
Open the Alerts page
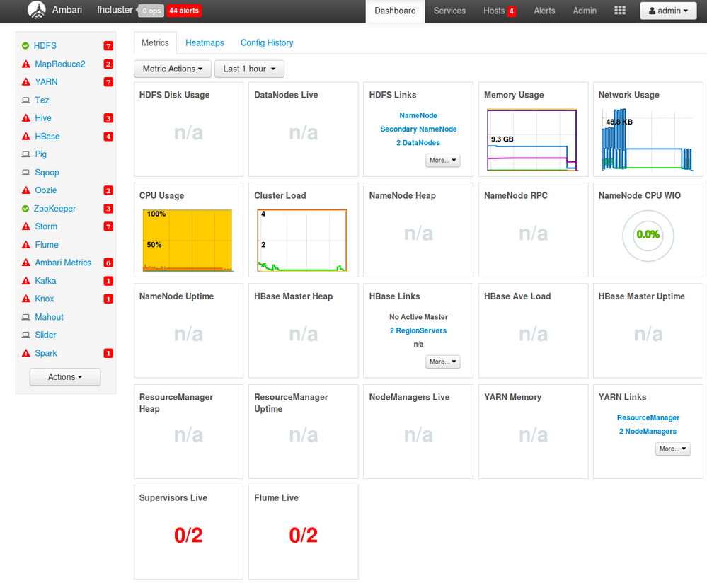544,11
